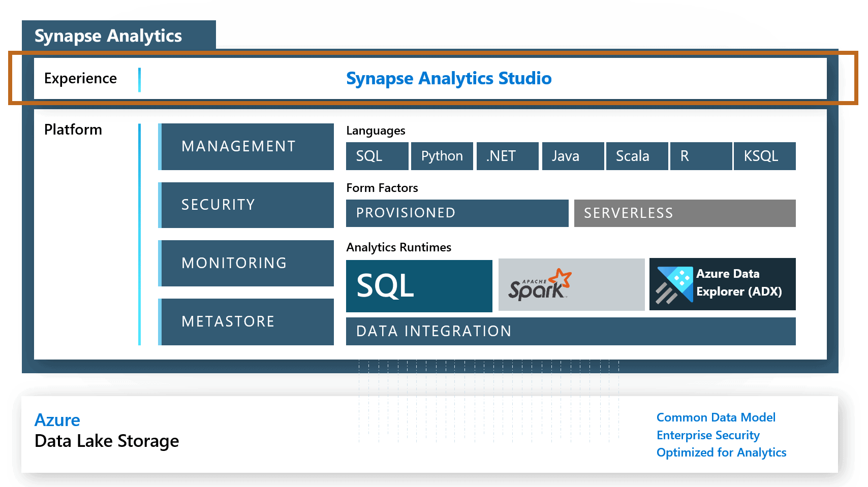Open the Synapse Analytics Studio heading

[x=449, y=78]
